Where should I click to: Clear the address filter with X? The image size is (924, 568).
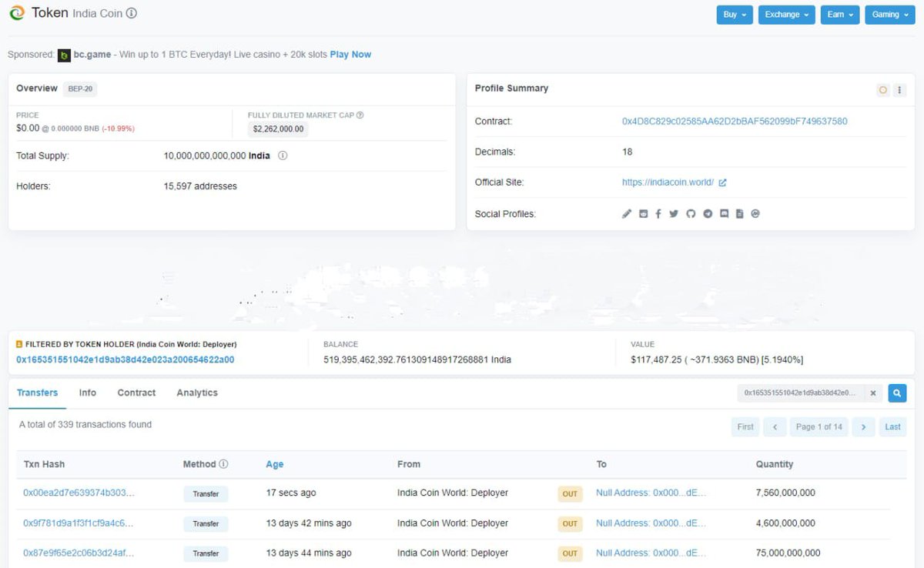click(x=873, y=393)
